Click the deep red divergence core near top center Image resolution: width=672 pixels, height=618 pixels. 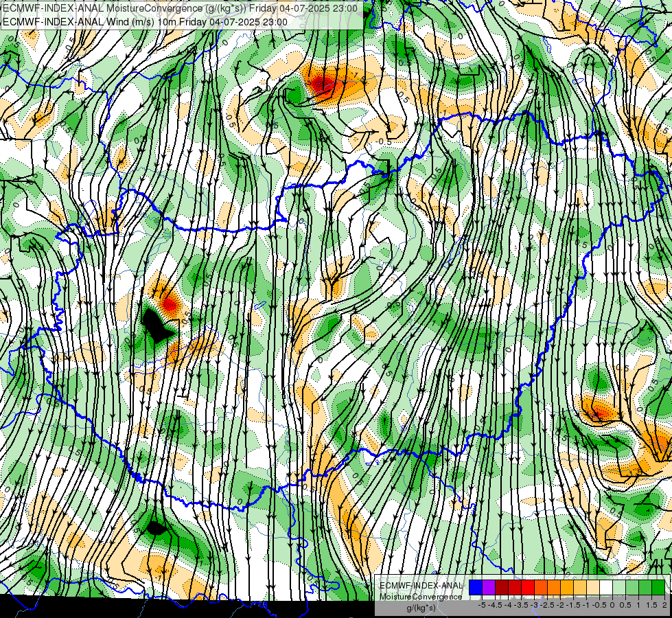(x=320, y=82)
